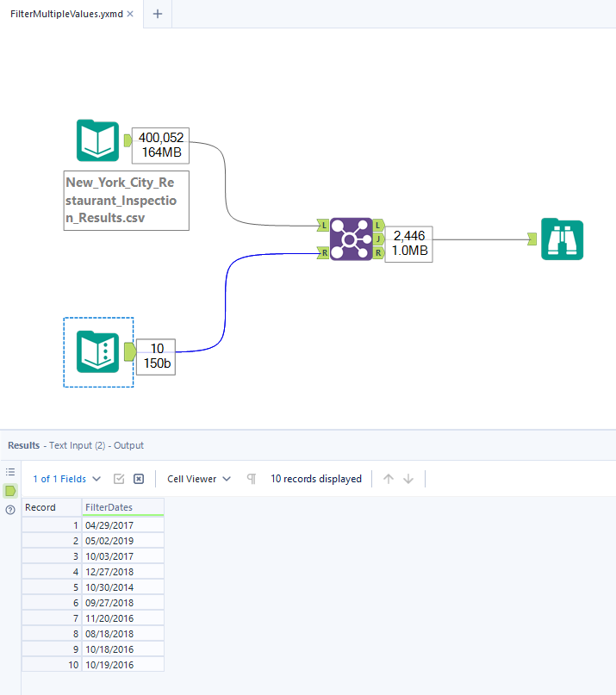Select cell 09/27/2018
This screenshot has height=695, width=616.
[123, 603]
